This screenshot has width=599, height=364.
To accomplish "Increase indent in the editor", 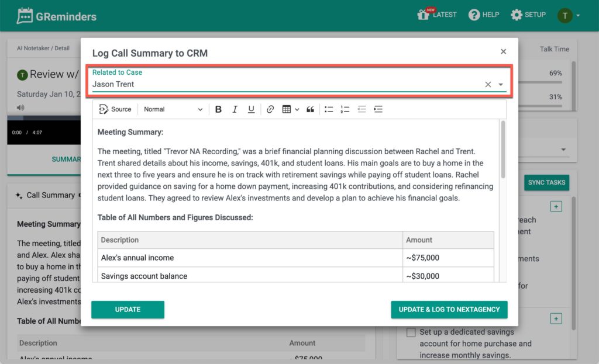I will point(378,109).
